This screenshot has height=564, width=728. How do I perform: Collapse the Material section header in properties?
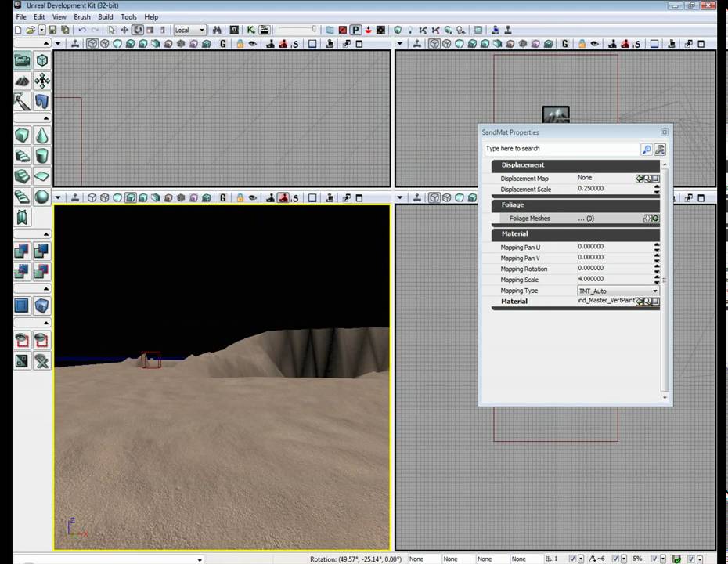click(575, 234)
